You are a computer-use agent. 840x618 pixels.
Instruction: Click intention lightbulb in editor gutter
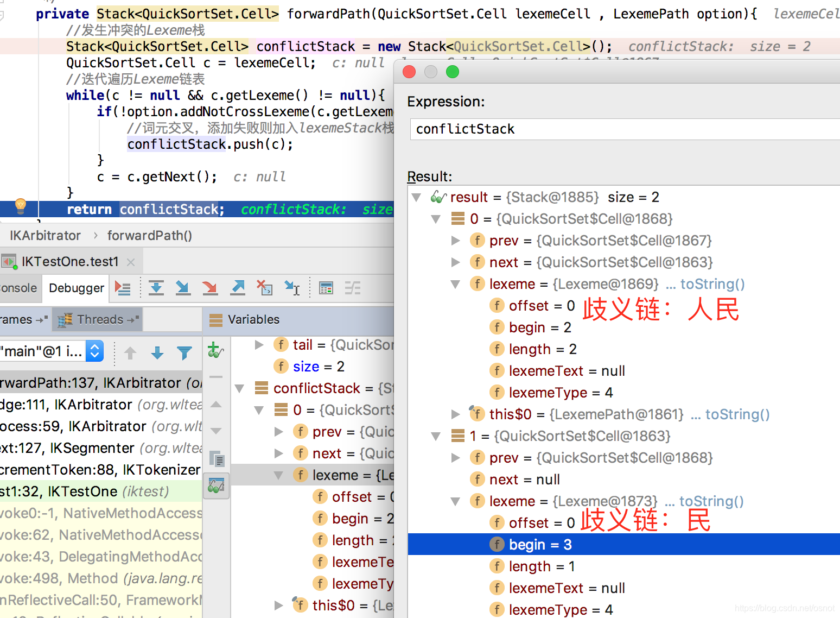click(x=20, y=206)
